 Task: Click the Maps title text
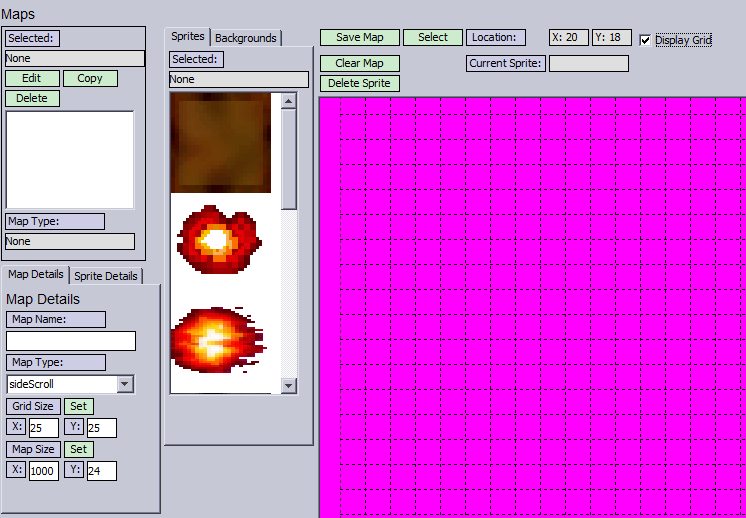pyautogui.click(x=18, y=14)
